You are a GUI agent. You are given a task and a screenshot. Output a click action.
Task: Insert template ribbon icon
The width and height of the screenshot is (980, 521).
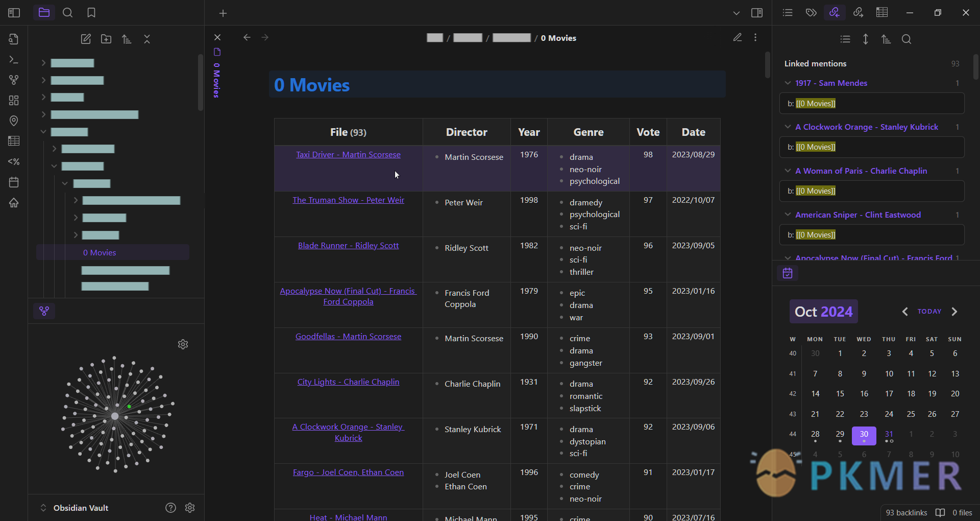[x=14, y=161]
